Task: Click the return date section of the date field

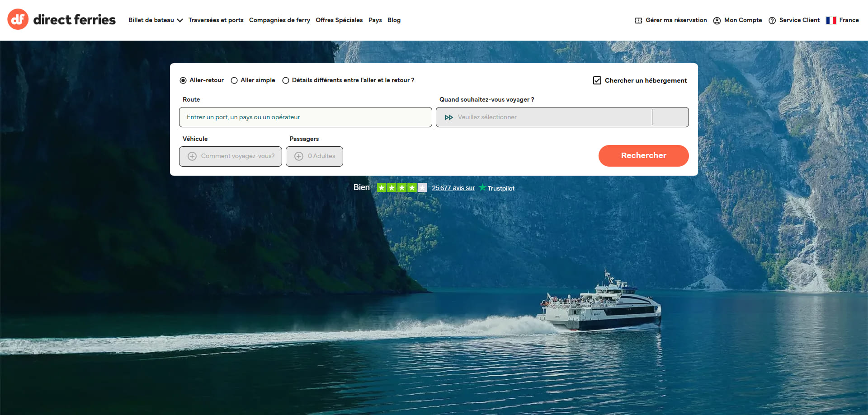Action: click(x=670, y=117)
